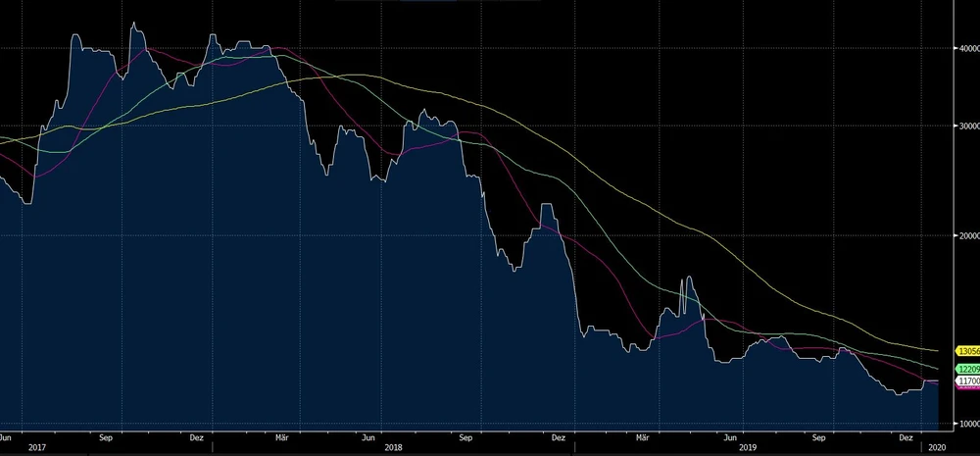980x456 pixels.
Task: Click the green 12209 value tag
Action: point(968,369)
